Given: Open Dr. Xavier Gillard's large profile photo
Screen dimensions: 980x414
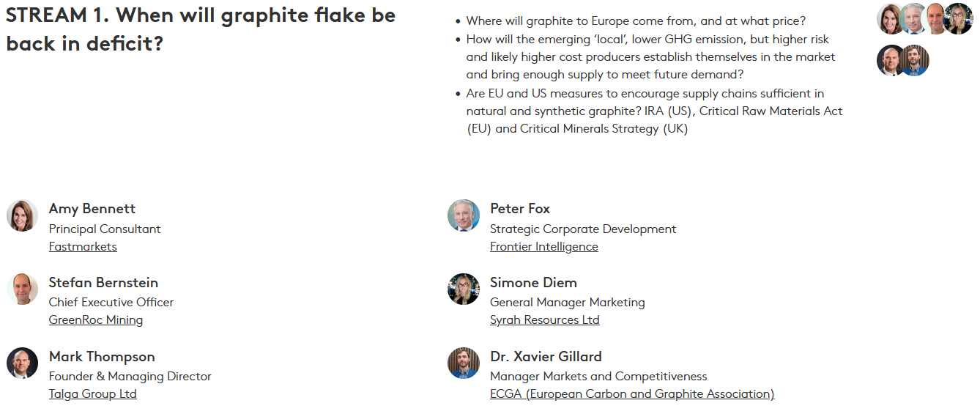Looking at the screenshot, I should tap(463, 363).
